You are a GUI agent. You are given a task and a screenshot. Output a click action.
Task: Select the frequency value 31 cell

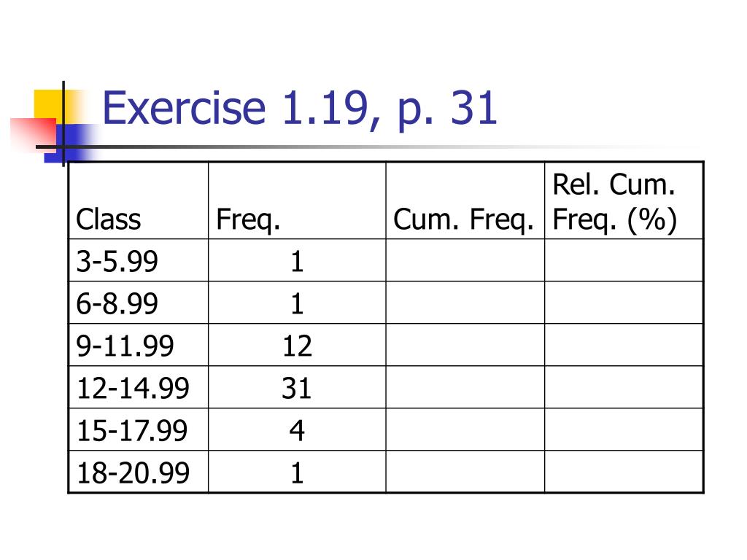click(297, 388)
